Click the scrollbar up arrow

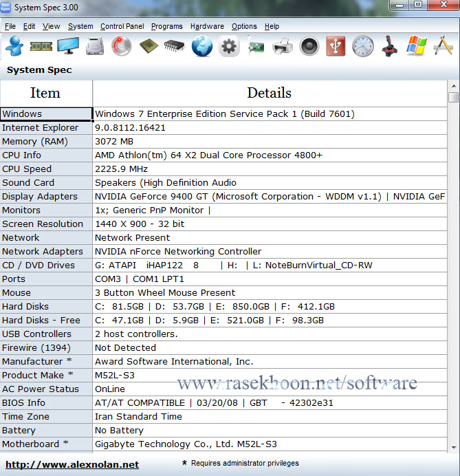click(x=454, y=86)
